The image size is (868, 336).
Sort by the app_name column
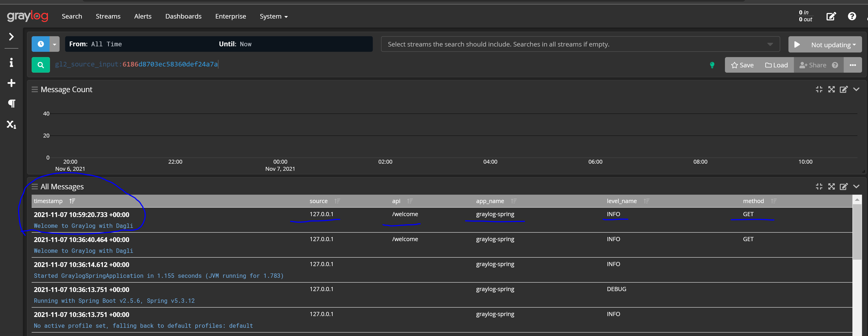pos(514,201)
